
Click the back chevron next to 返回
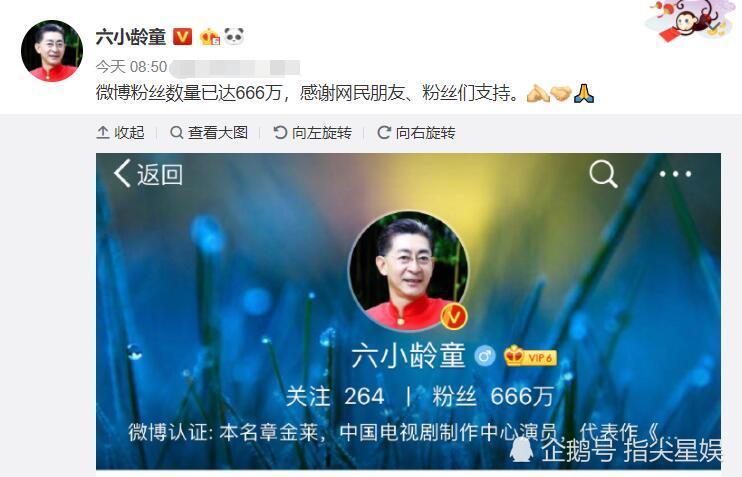pyautogui.click(x=122, y=173)
